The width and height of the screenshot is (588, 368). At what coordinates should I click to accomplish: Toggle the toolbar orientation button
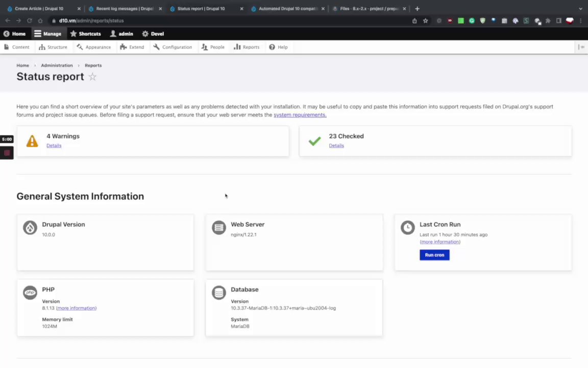click(581, 47)
